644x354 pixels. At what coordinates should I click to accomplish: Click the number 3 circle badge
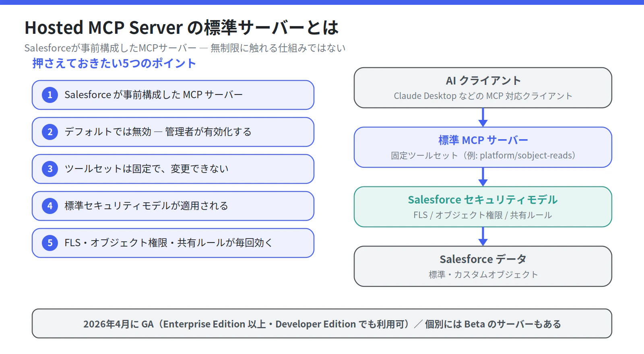[x=50, y=169]
